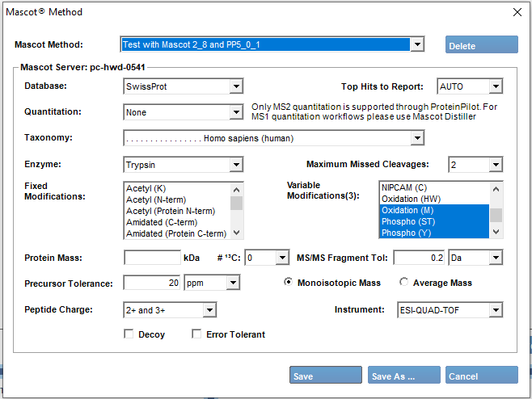Open the precursor tolerance ppm unit dropdown

click(233, 283)
